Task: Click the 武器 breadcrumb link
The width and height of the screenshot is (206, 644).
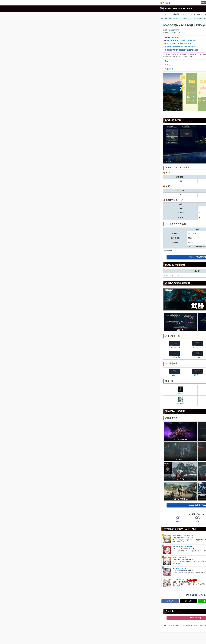Action: click(x=195, y=19)
